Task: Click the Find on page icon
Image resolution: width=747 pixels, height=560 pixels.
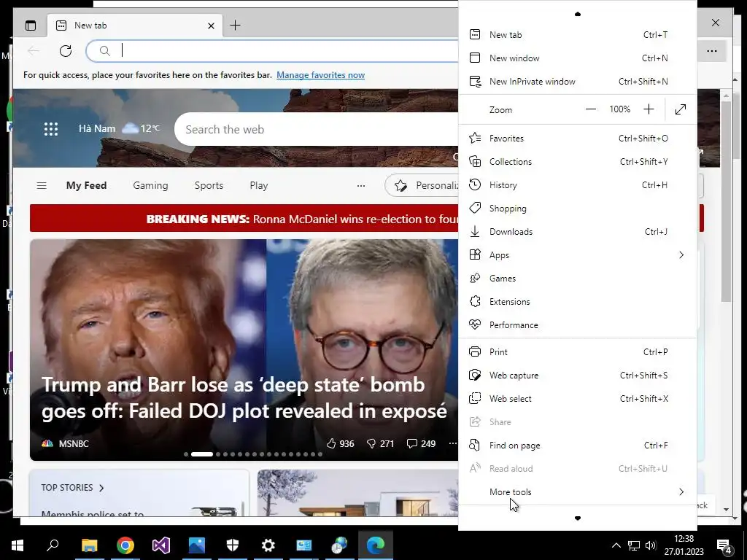Action: pos(474,446)
